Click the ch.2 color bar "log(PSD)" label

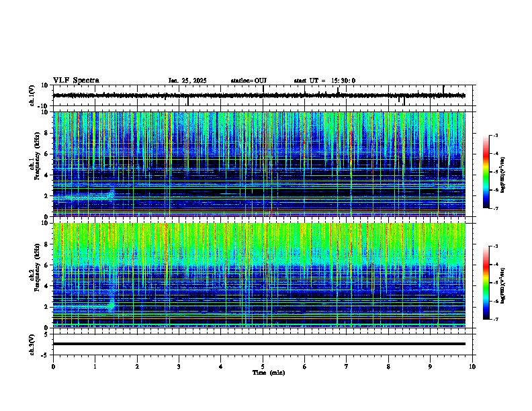(x=502, y=285)
